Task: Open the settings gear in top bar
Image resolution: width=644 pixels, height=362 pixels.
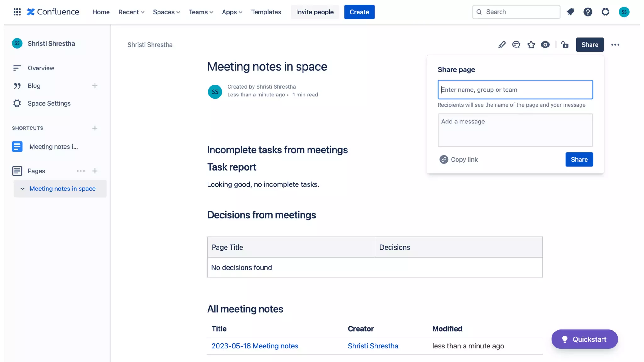Action: pos(605,12)
